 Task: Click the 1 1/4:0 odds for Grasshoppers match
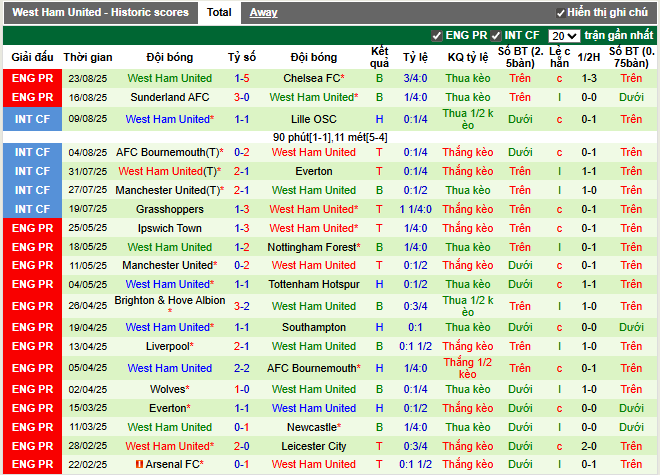click(415, 209)
